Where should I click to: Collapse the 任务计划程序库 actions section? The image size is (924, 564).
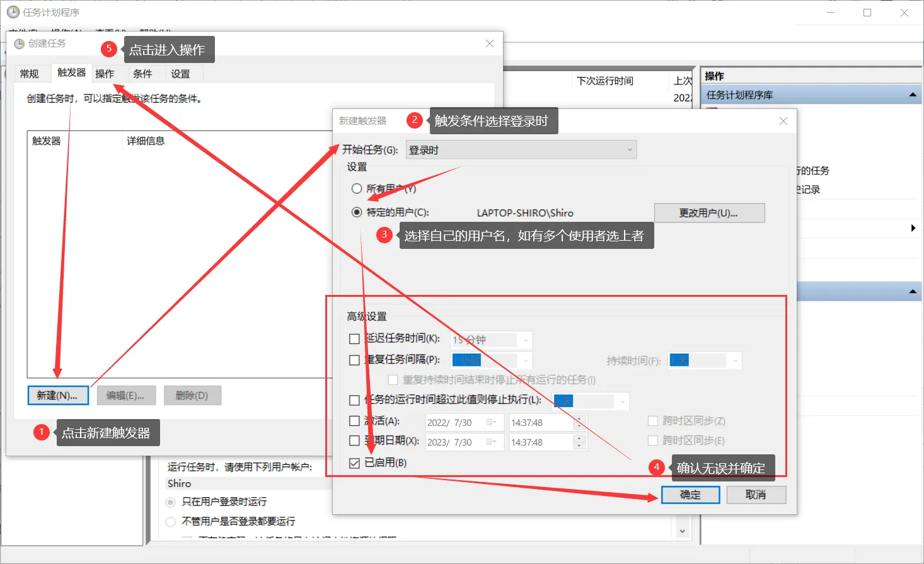click(913, 95)
